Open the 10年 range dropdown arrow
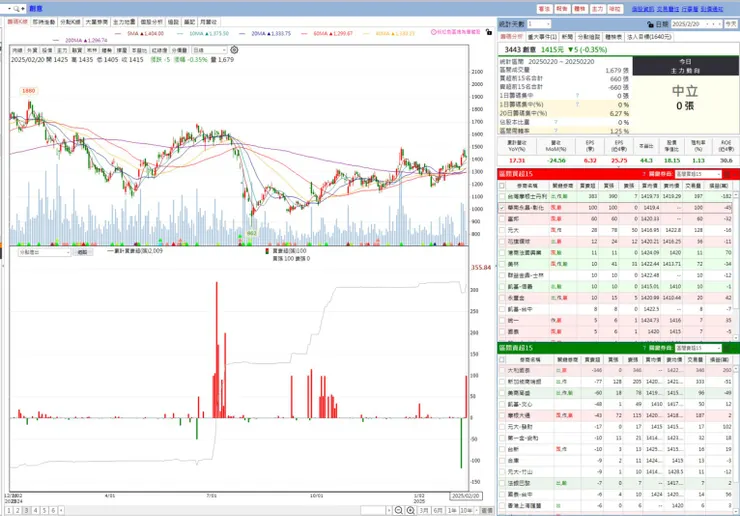 pyautogui.click(x=477, y=510)
